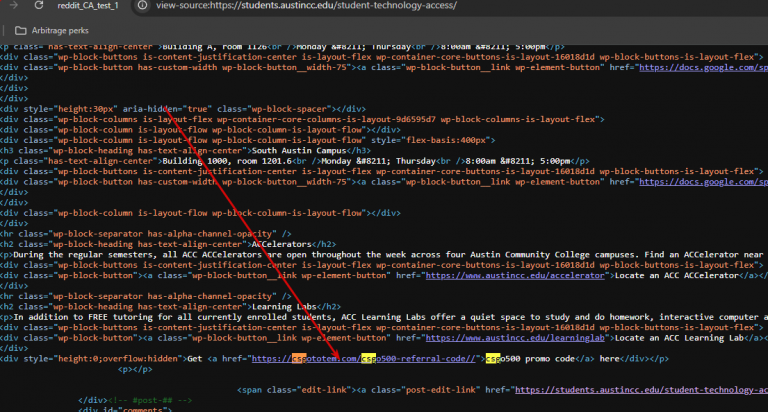Select the reddit_CA_test_1 label
The image size is (768, 412).
click(x=88, y=5)
